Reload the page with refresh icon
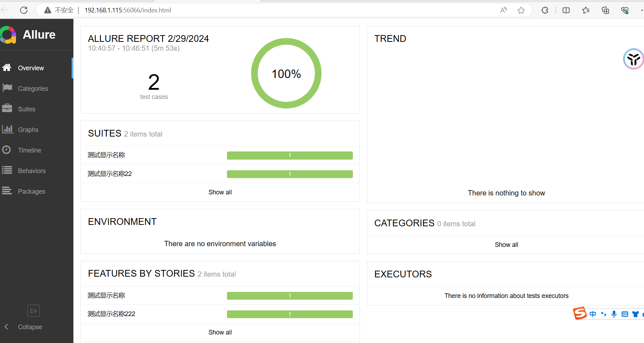Screen dimensions: 644x343 pos(24,10)
